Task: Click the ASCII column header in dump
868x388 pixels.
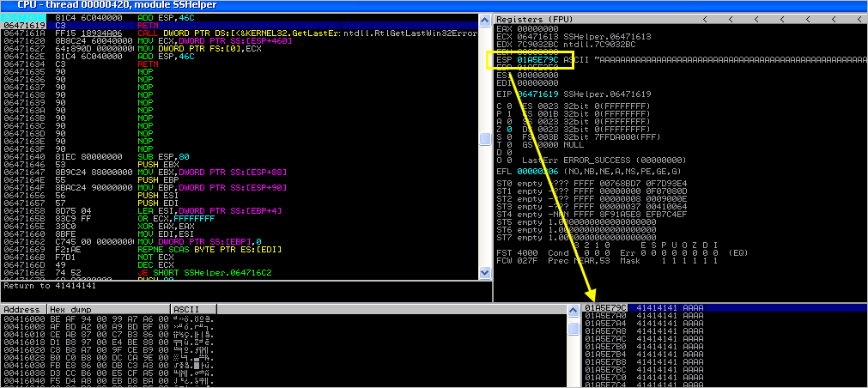Action: pos(185,308)
